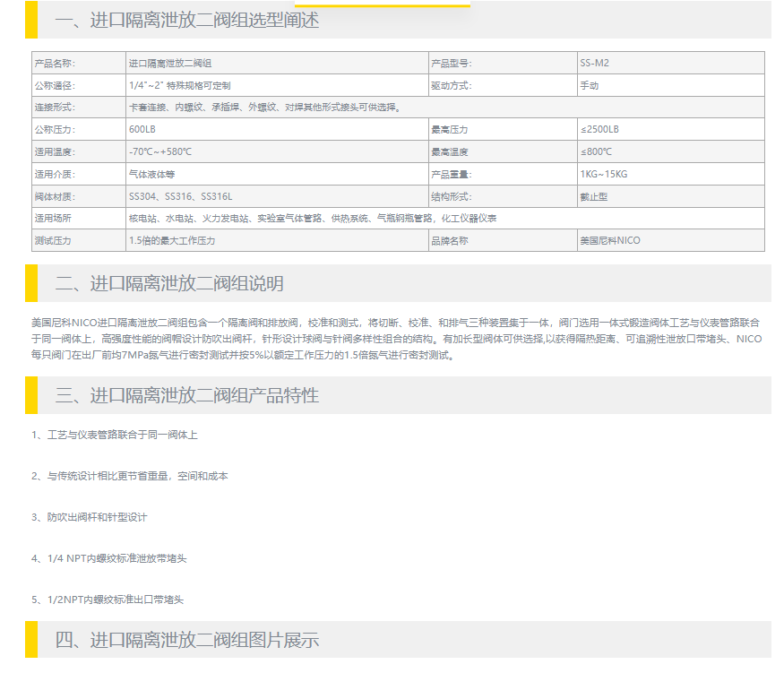
Task: Click the 600LB nominal pressure cell
Action: (142, 130)
